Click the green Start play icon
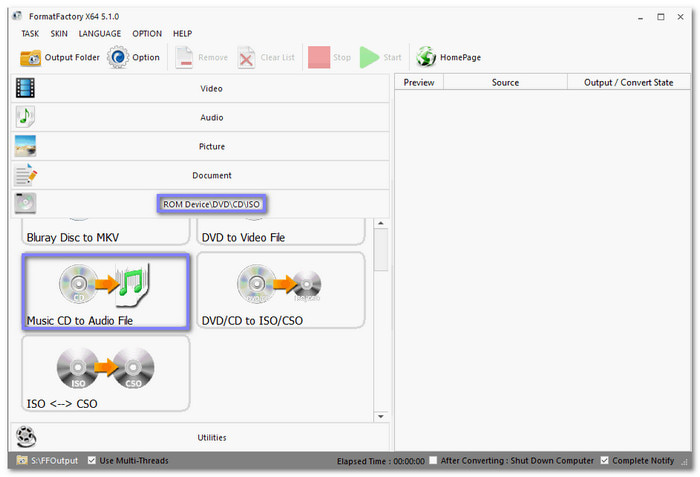Viewport: 700px width, 477px height. tap(369, 57)
